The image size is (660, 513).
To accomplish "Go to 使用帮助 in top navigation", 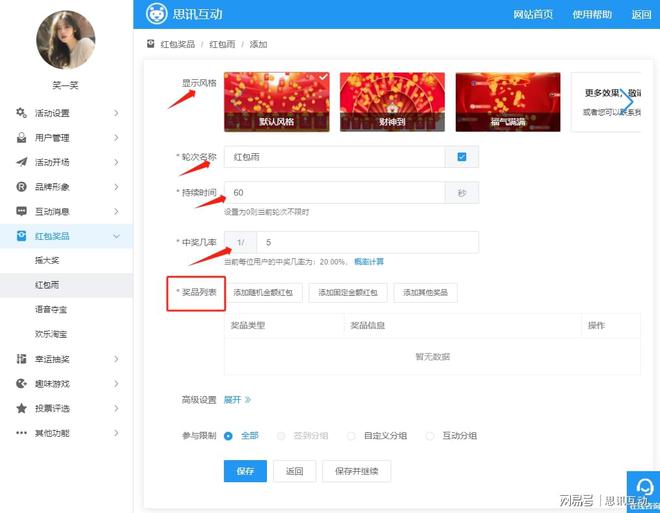I will (590, 14).
